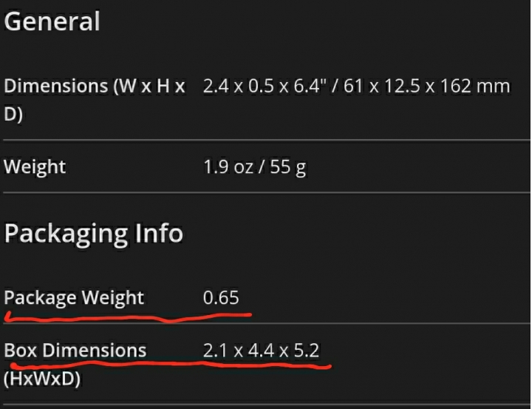
Task: Click the 55 g weight in grams
Action: point(287,167)
